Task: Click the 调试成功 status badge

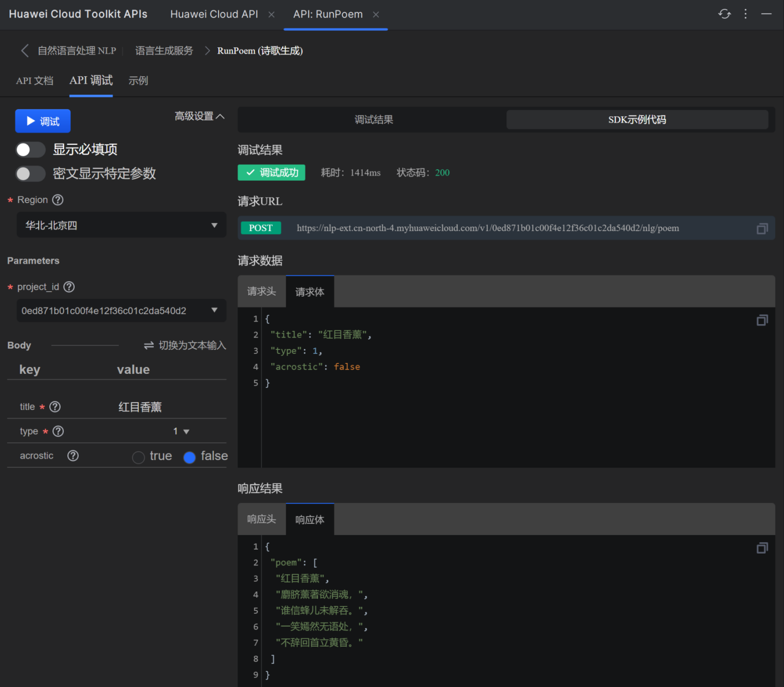Action: [x=271, y=172]
